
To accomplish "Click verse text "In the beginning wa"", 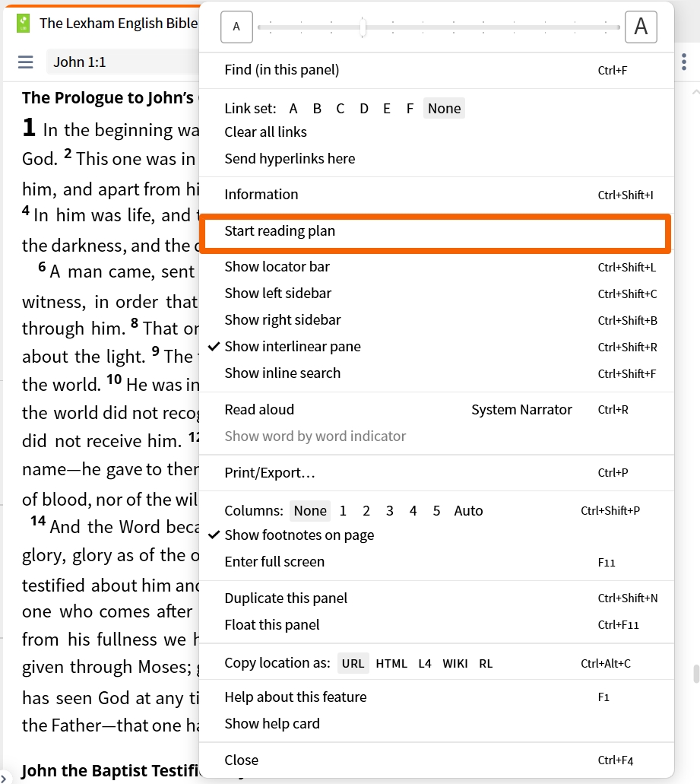I will 121,130.
